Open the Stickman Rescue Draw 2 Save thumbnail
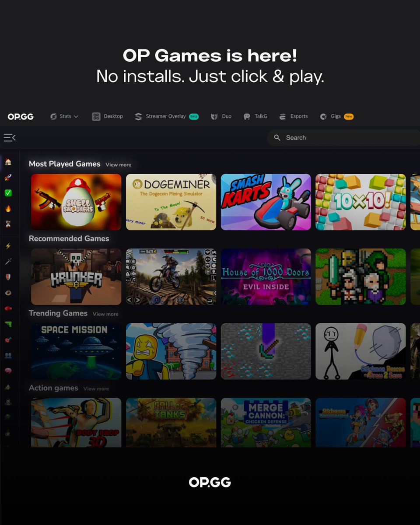 point(360,351)
